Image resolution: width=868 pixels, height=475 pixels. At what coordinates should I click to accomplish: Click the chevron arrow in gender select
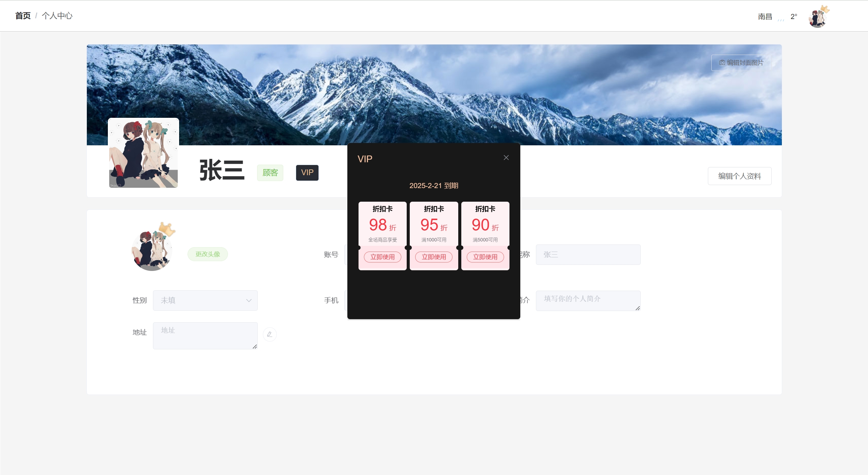click(x=249, y=300)
